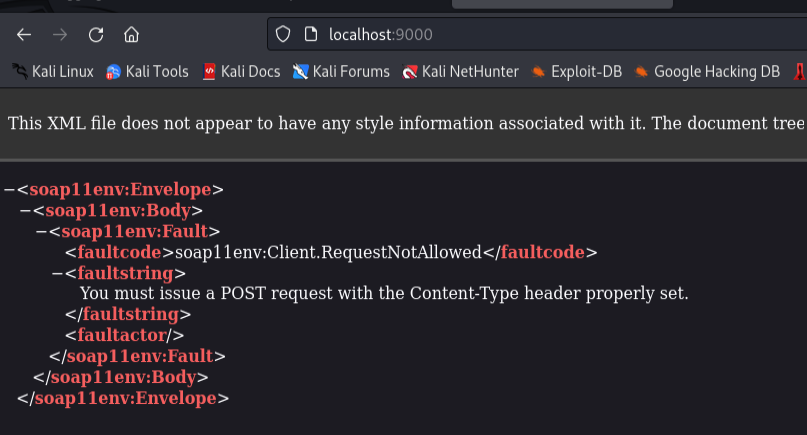
Task: Go to the browser home page
Action: pos(131,35)
